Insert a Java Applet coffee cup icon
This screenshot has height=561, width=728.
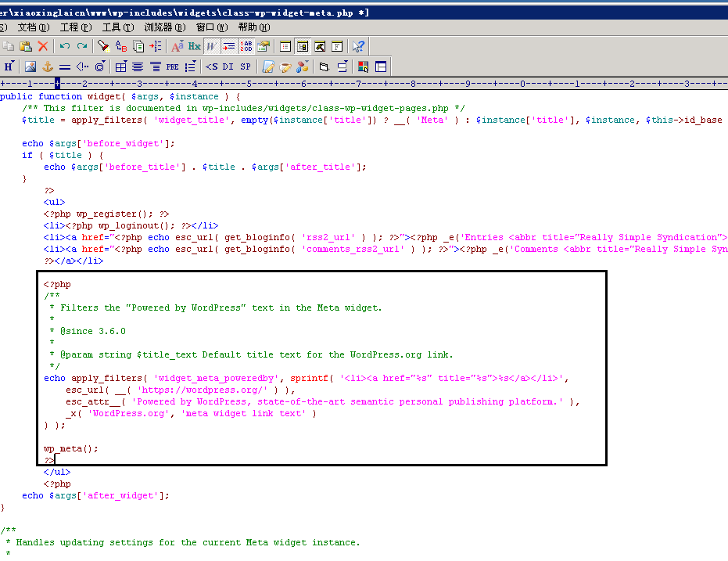click(285, 67)
